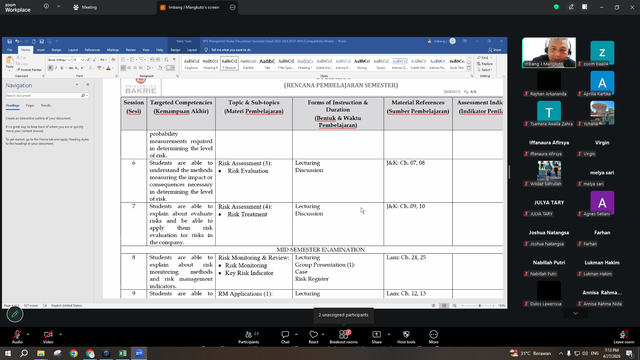Apply the Strong style from gallery

(x=362, y=63)
